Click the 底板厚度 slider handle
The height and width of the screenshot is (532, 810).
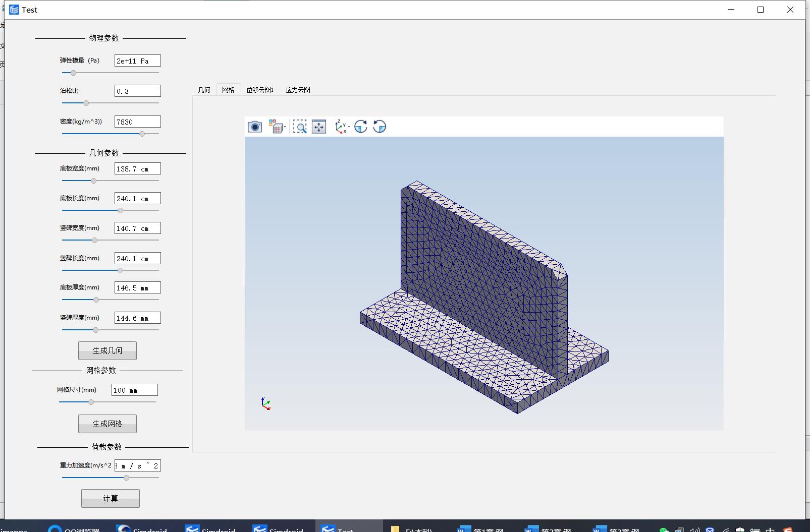coord(96,300)
